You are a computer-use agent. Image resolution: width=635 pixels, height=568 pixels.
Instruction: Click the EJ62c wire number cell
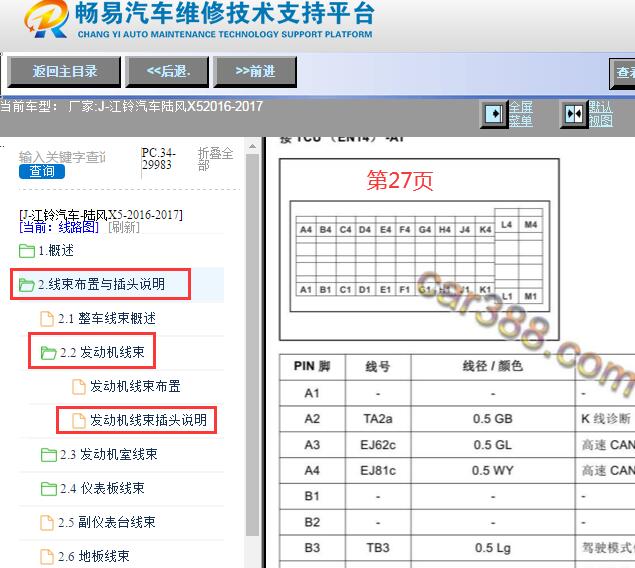378,445
